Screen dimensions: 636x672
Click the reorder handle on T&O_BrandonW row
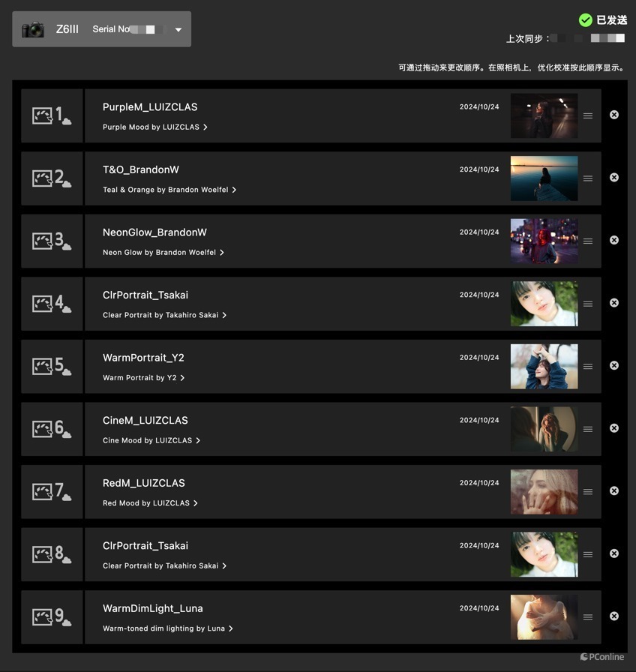coord(587,178)
